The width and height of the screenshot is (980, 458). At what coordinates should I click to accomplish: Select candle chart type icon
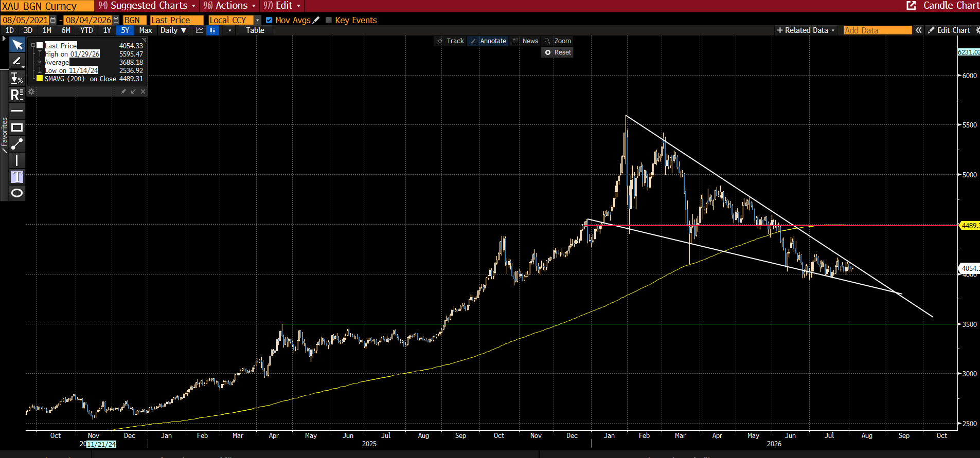pos(212,30)
